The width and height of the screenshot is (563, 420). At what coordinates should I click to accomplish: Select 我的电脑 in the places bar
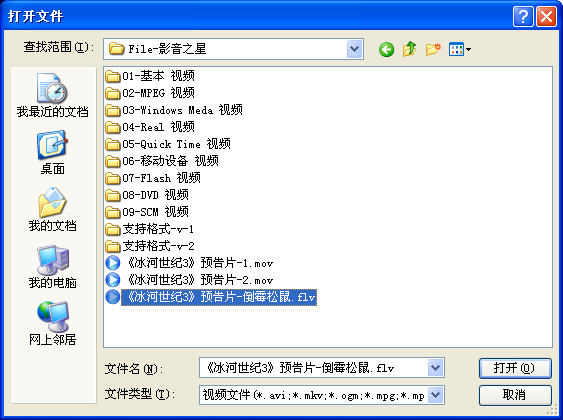pyautogui.click(x=52, y=266)
